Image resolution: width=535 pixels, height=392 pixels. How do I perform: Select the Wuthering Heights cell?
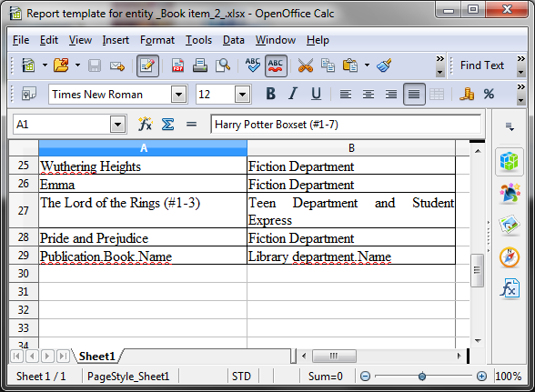(x=143, y=166)
